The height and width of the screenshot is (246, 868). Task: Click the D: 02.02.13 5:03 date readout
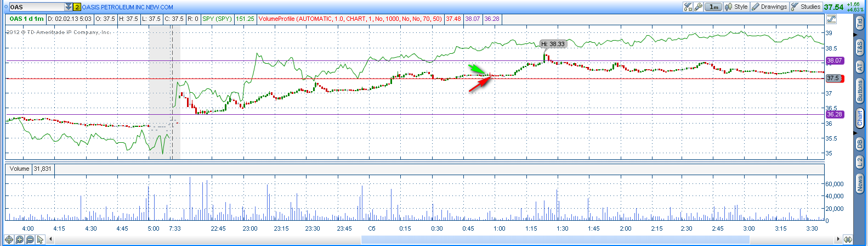point(70,19)
